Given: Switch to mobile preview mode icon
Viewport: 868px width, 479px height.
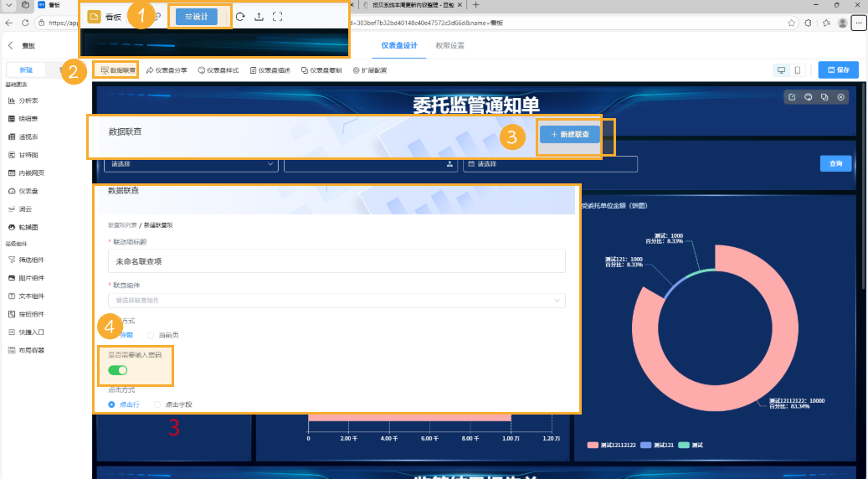Looking at the screenshot, I should point(797,70).
